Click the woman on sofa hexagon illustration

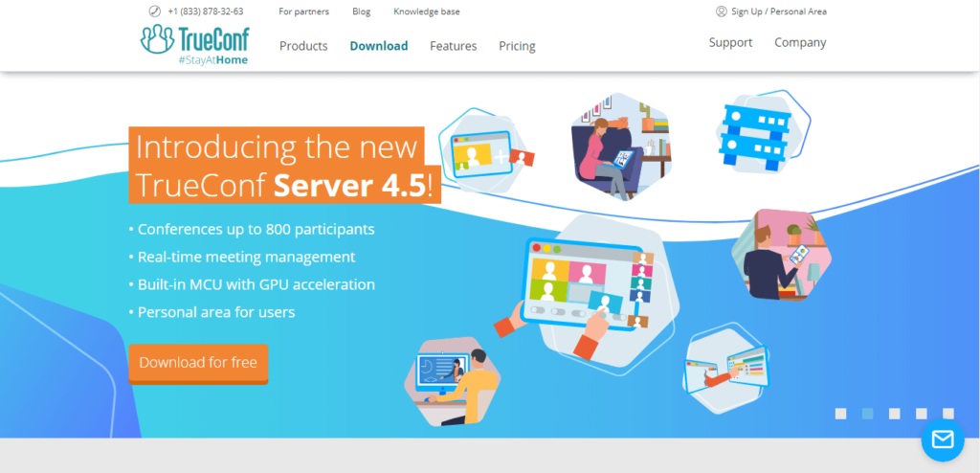click(620, 146)
